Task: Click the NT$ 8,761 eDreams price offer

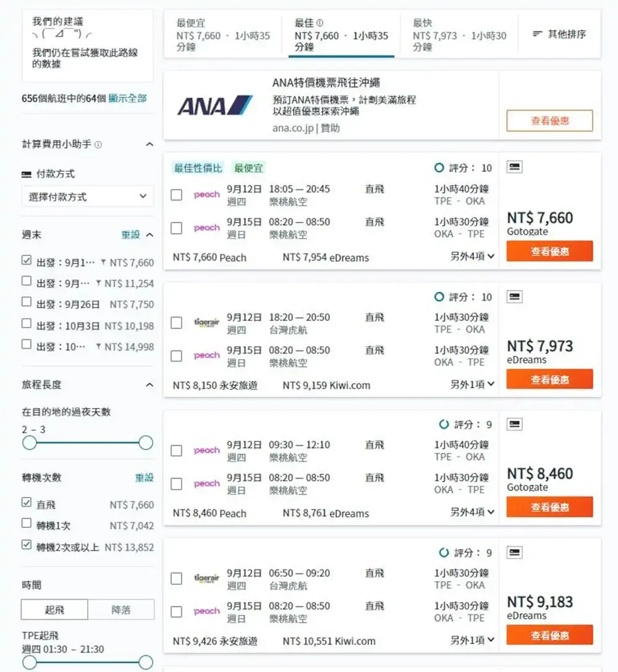Action: (326, 514)
